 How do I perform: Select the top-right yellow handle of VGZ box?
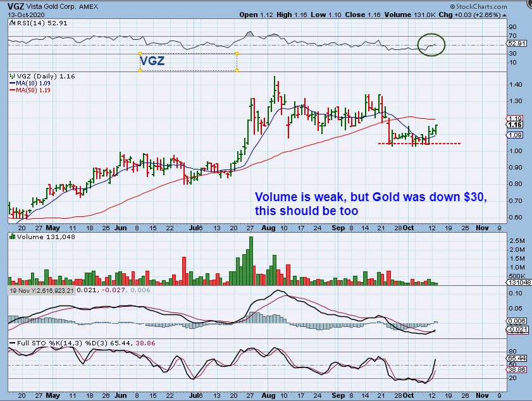237,54
